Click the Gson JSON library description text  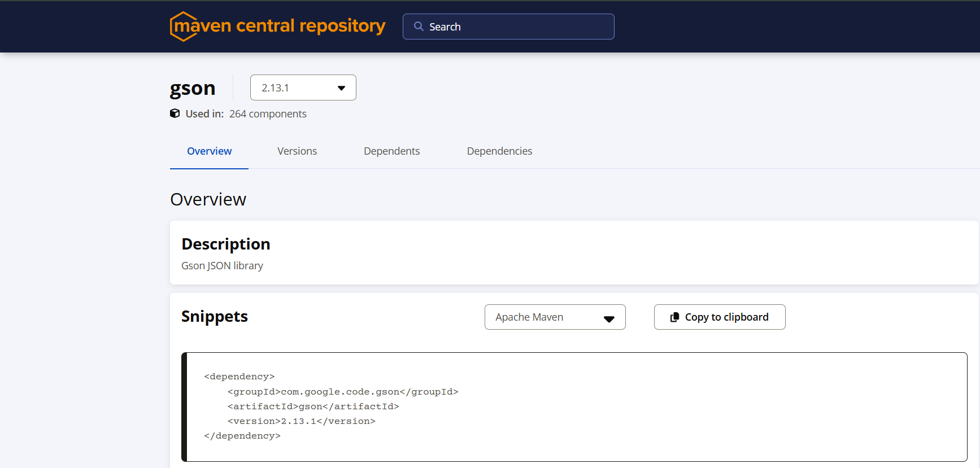click(223, 266)
